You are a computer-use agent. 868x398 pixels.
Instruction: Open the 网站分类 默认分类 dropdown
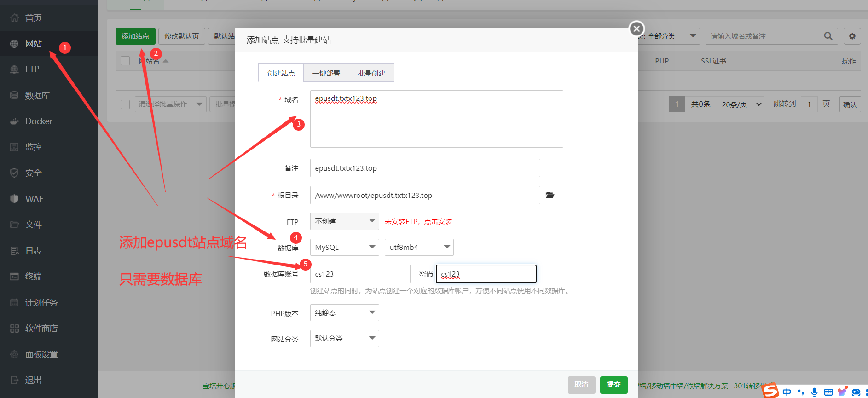coord(345,339)
